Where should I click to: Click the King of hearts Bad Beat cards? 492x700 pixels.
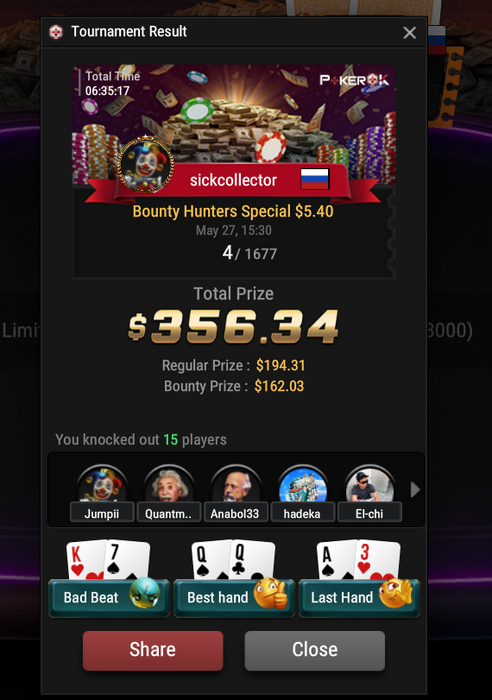pos(108,559)
